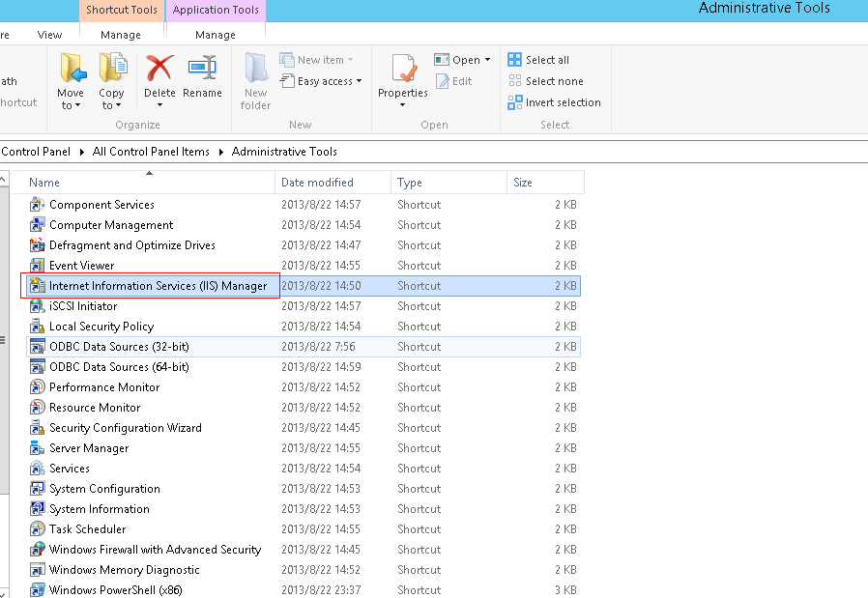Screen dimensions: 868x598
Task: Click the Server Manager shortcut icon
Action: (x=37, y=448)
